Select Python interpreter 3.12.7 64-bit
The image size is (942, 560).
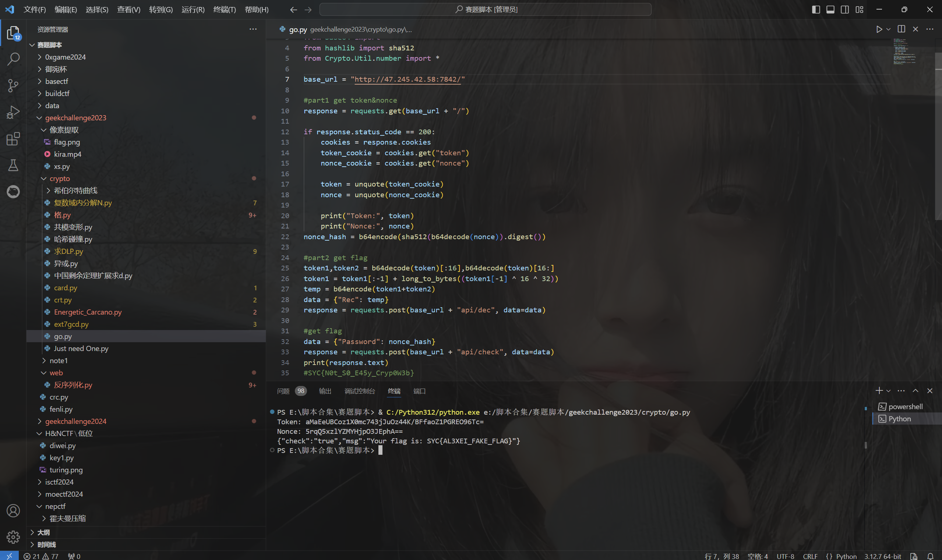tap(883, 556)
